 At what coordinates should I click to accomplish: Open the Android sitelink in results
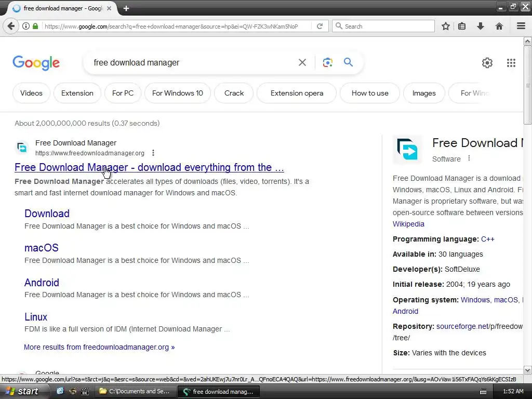[x=42, y=283]
